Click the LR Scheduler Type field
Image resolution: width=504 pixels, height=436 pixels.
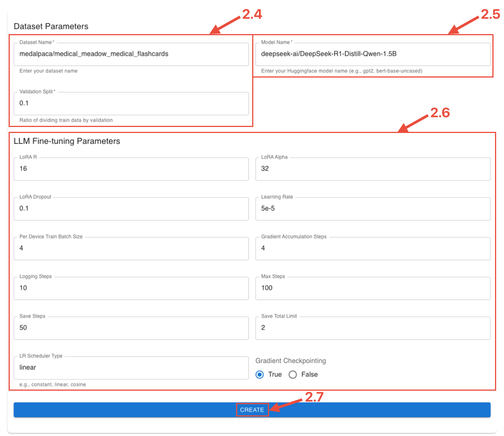[x=131, y=367]
